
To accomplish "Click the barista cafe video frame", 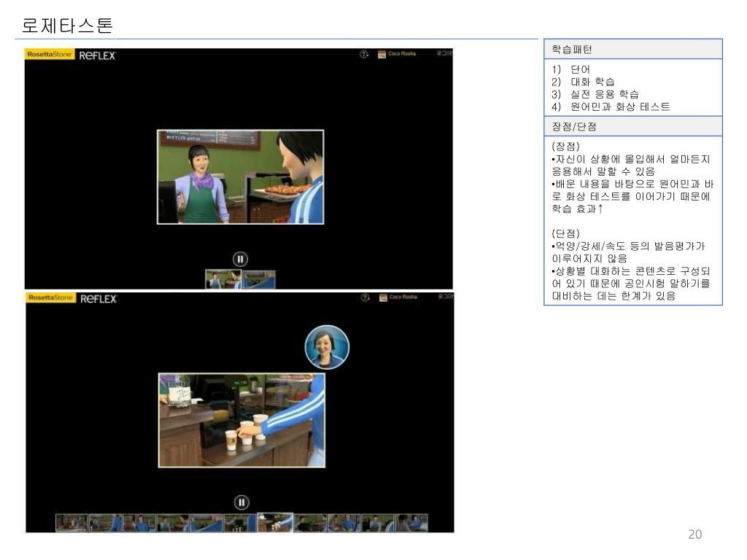I will pyautogui.click(x=241, y=176).
